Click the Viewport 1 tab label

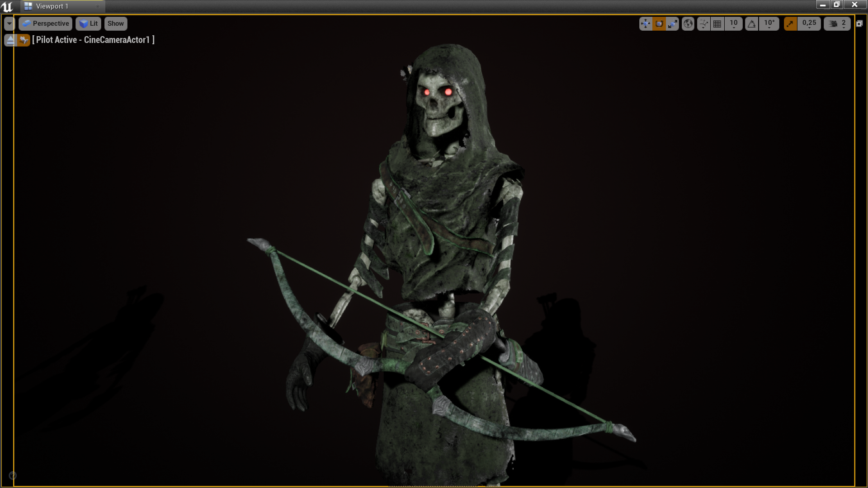pos(52,6)
